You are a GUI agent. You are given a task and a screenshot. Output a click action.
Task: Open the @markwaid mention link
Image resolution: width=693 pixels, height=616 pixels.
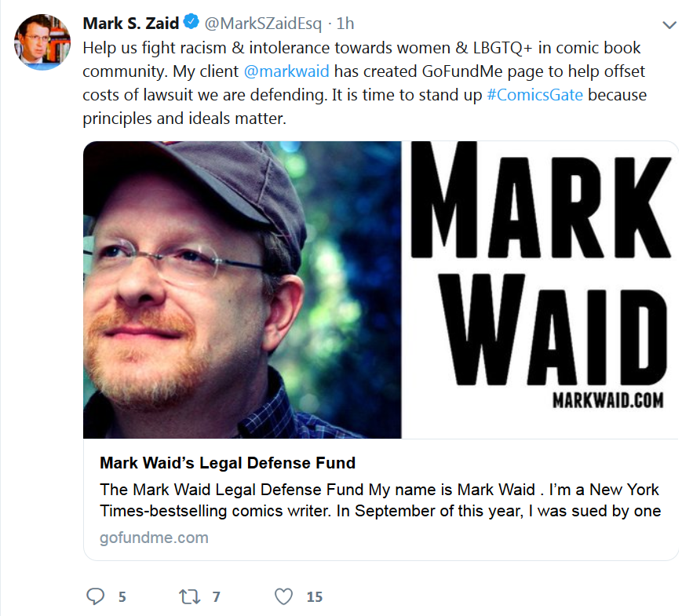point(286,71)
